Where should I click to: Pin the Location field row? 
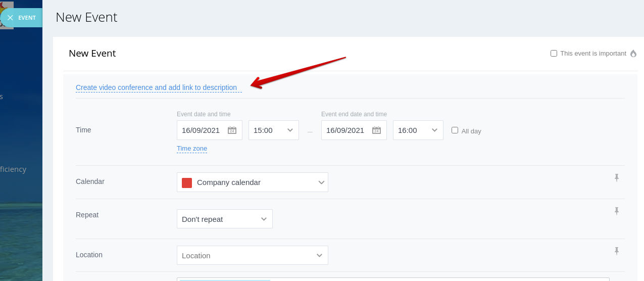[616, 251]
